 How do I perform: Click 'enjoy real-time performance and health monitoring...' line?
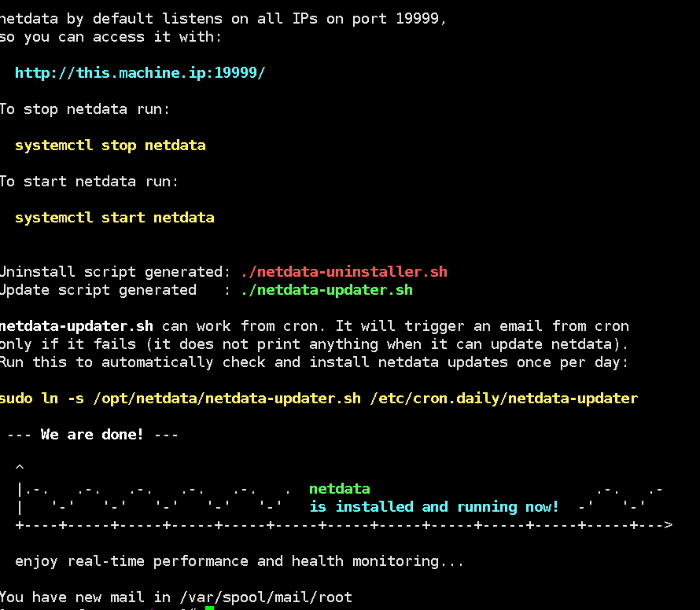coord(239,561)
